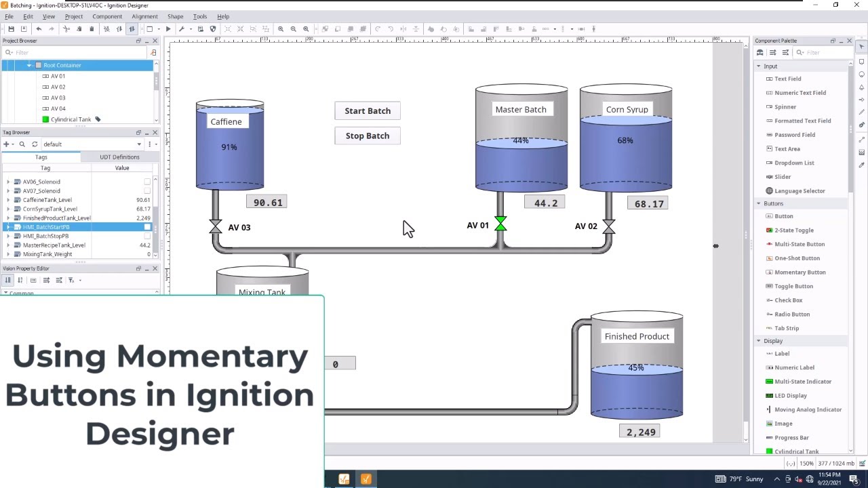Toggle the HMI_BatchStopPB value checkbox
The height and width of the screenshot is (488, 868).
[x=147, y=236]
